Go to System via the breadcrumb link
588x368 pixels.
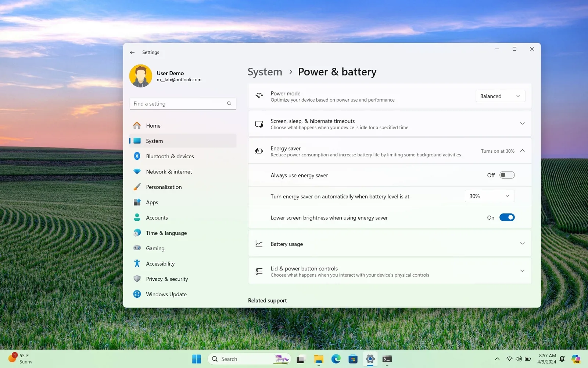click(265, 72)
